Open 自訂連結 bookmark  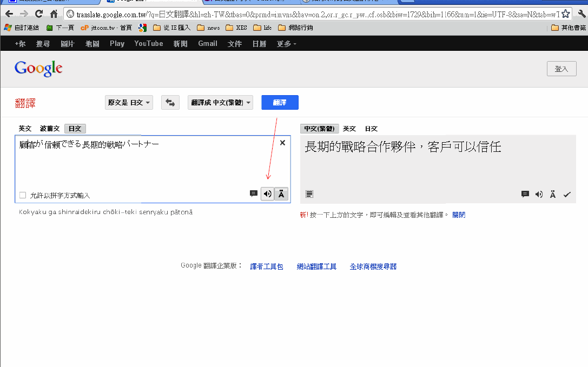pos(22,28)
